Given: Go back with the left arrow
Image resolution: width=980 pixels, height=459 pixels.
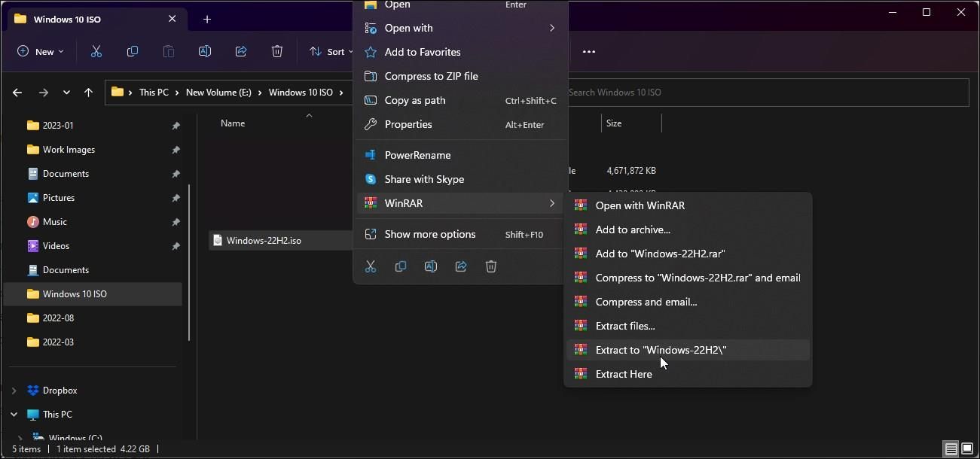Looking at the screenshot, I should pos(17,93).
